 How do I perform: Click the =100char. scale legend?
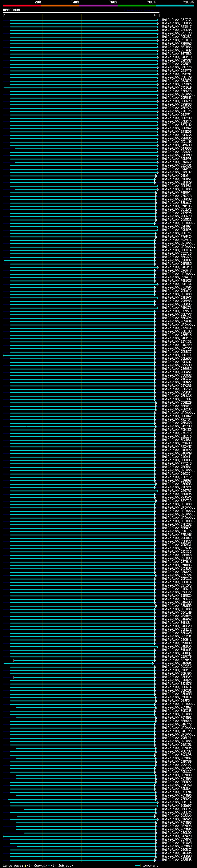coord(146,866)
